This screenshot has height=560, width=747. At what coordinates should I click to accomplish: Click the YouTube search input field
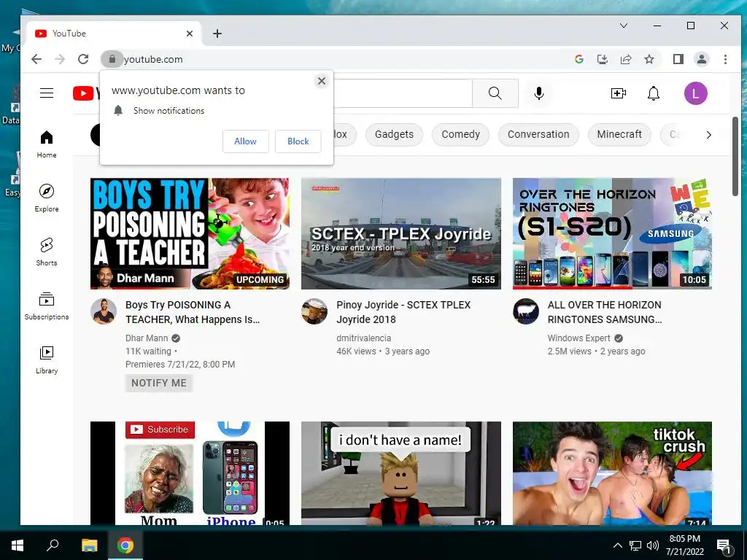(x=403, y=93)
